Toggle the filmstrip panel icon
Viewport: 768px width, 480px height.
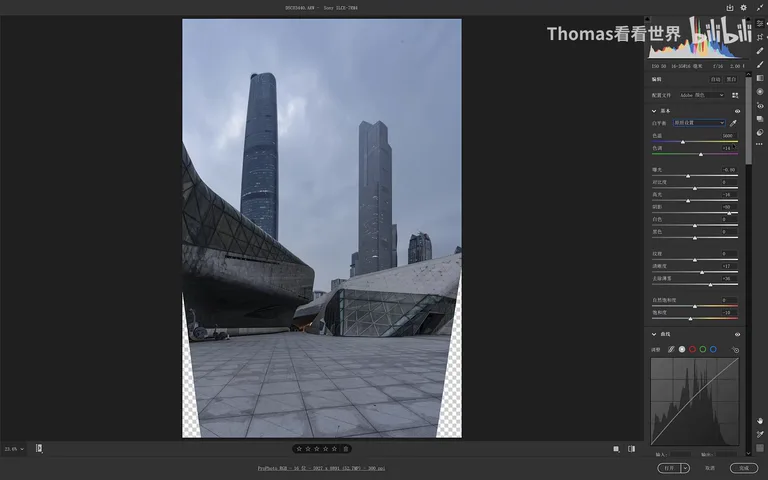point(39,448)
